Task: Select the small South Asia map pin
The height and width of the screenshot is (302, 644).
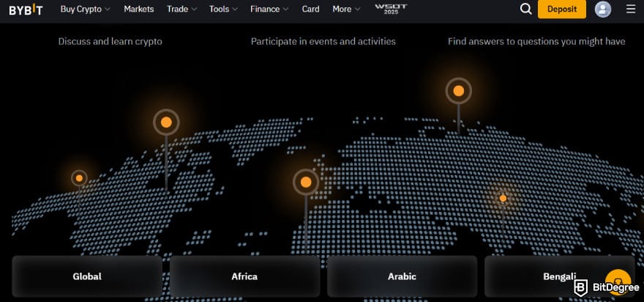Action: click(503, 199)
